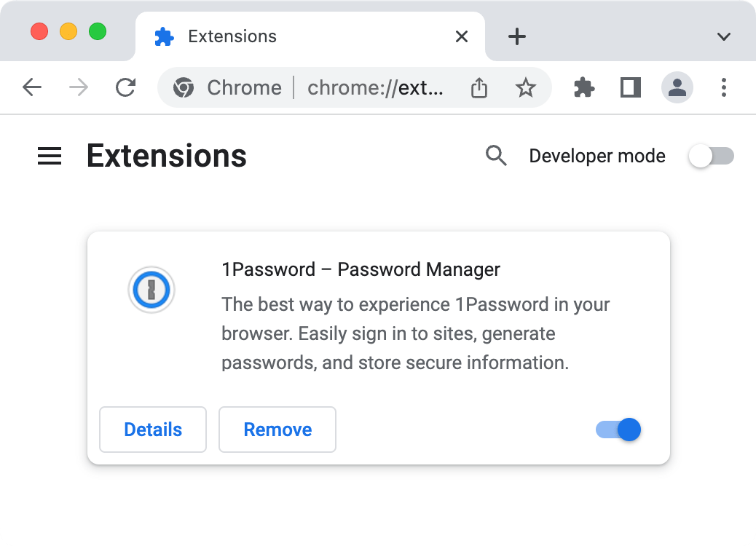Open Chrome's three-dot menu

(724, 87)
